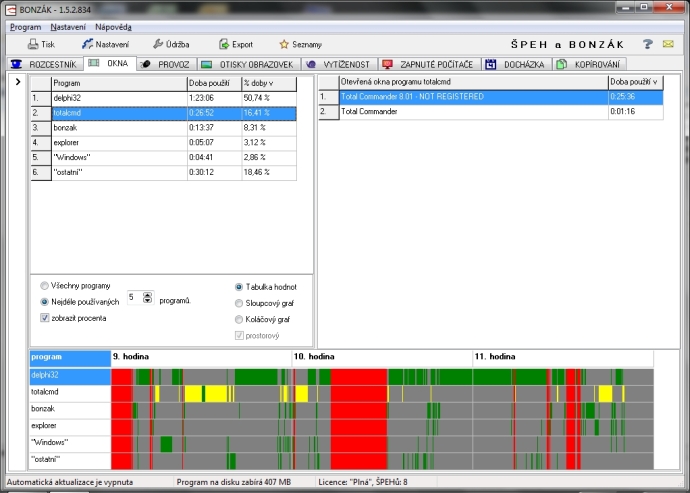Click the Údržba maintenance icon
This screenshot has width=690, height=493.
coord(158,44)
